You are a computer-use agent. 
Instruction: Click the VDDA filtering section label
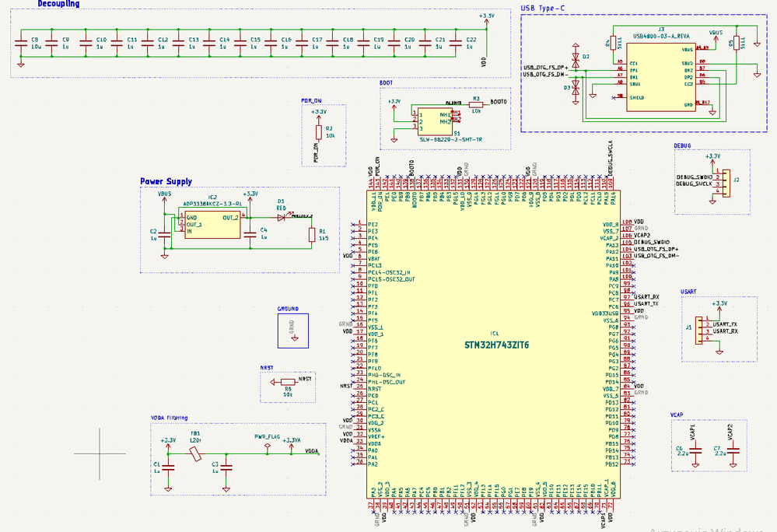pyautogui.click(x=170, y=418)
